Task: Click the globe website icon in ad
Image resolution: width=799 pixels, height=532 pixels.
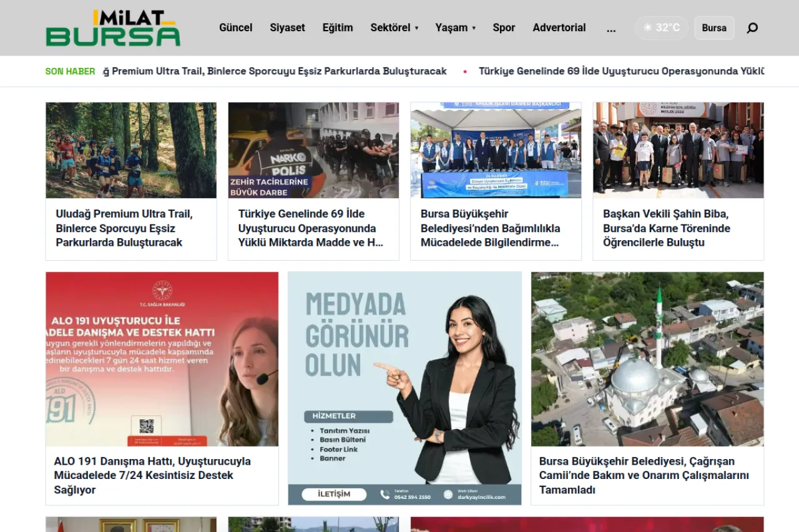Action: [448, 495]
